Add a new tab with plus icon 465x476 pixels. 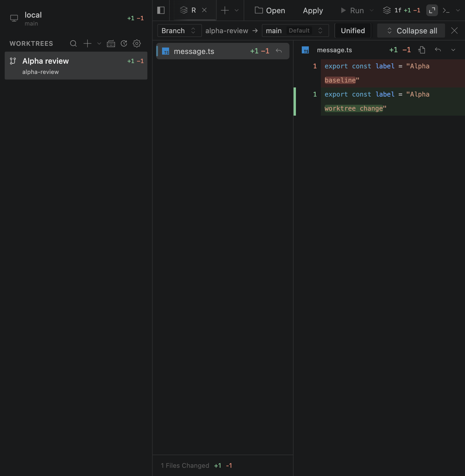[x=225, y=10]
